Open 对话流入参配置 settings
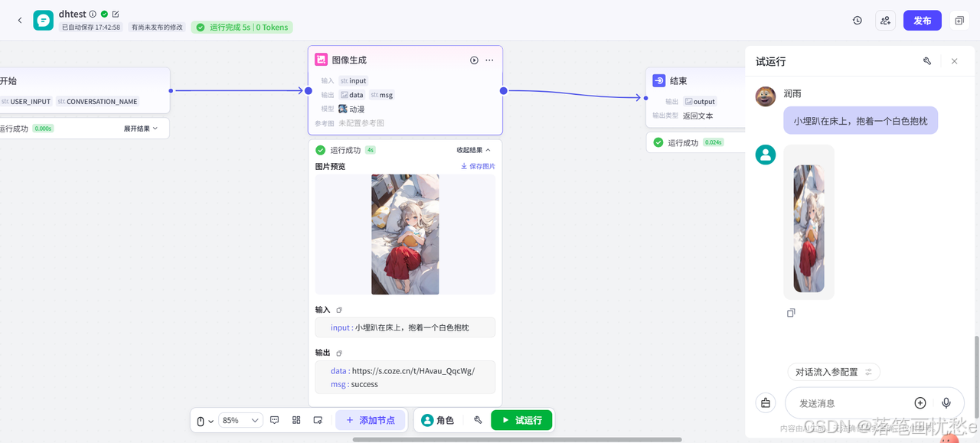980x443 pixels. tap(834, 372)
